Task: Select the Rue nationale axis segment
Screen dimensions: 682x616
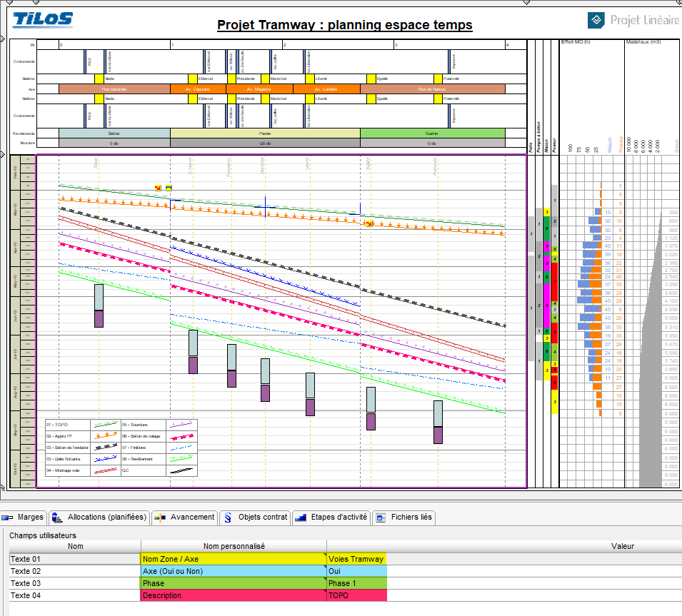Action: pos(114,89)
